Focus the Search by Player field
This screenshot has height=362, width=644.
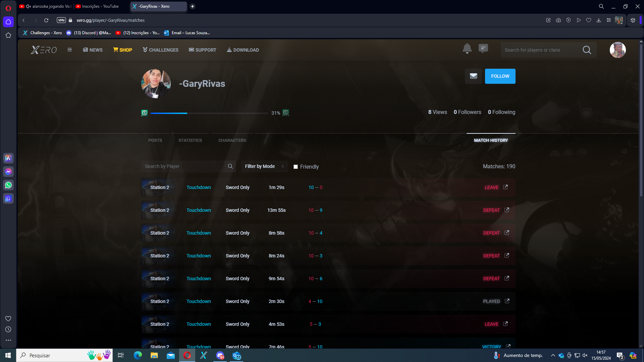point(183,166)
